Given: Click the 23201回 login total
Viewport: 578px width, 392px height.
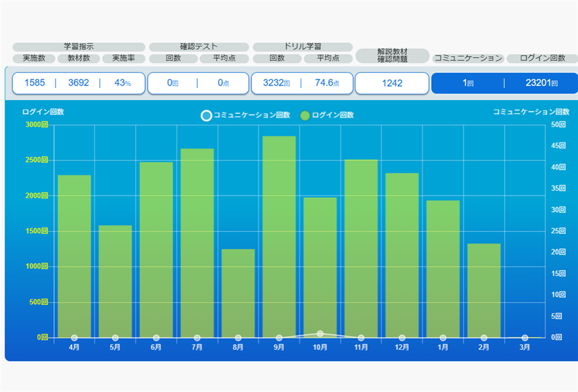Looking at the screenshot, I should click(542, 83).
